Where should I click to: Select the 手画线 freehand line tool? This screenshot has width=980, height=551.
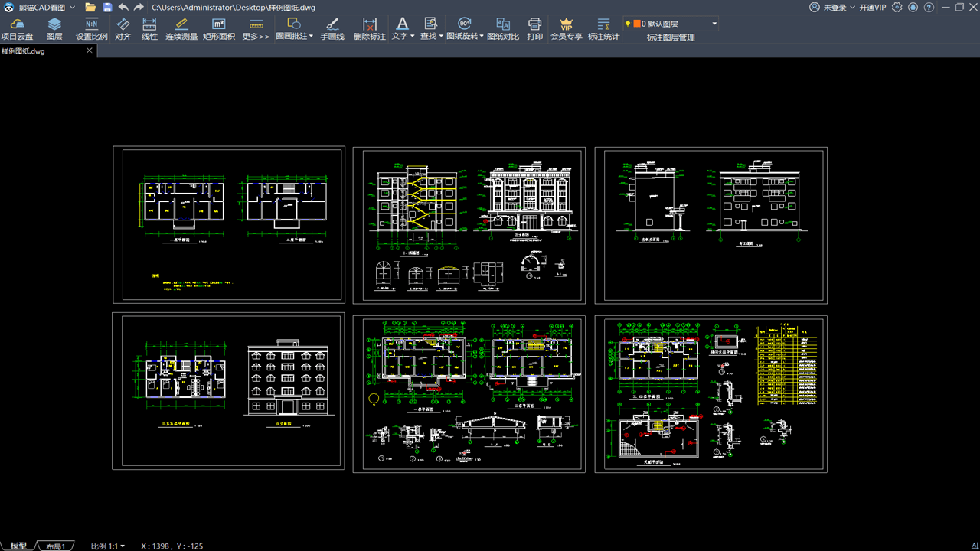point(332,29)
